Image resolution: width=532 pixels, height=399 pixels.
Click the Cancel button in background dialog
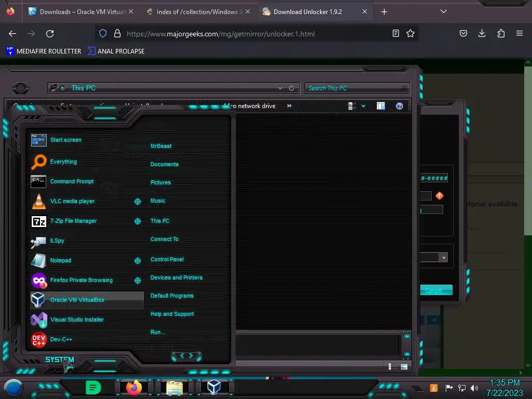[436, 290]
